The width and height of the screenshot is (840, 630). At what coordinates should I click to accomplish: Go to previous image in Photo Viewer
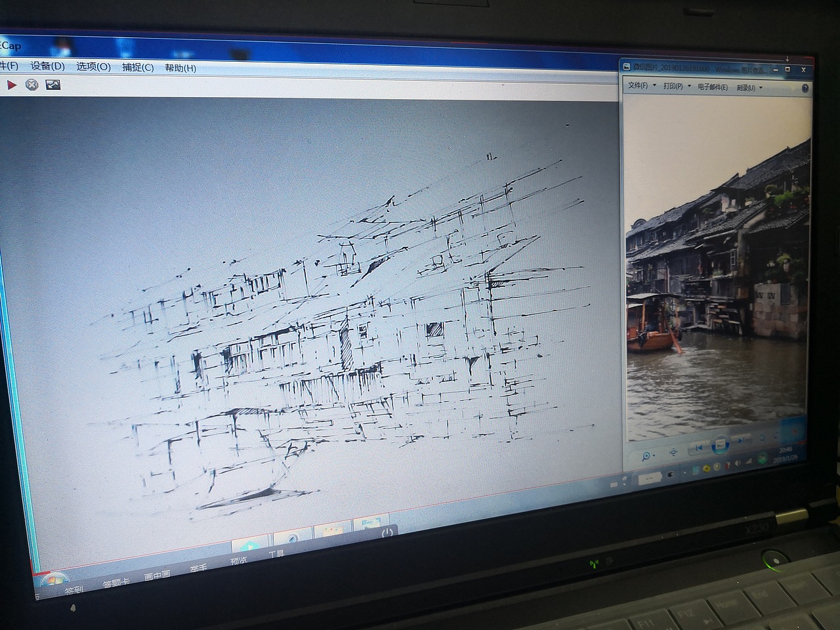click(699, 448)
